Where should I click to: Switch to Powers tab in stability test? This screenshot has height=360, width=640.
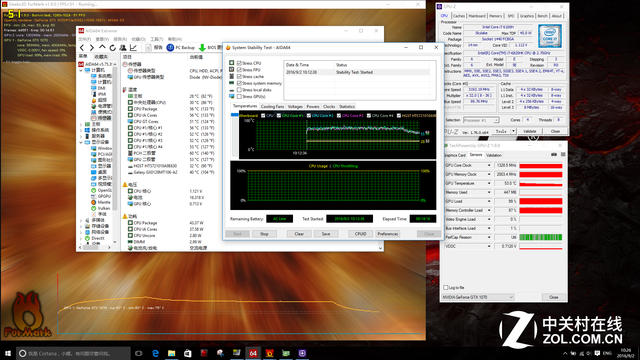pos(313,107)
